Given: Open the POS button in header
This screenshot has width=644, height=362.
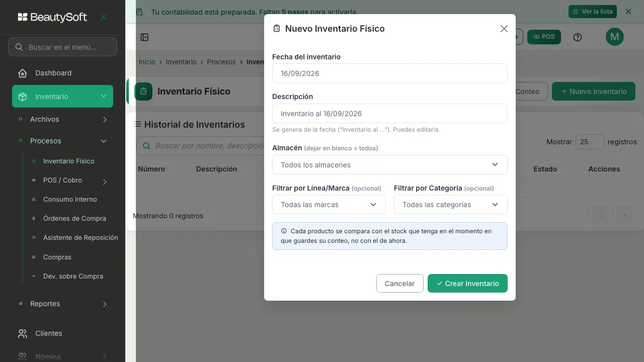Looking at the screenshot, I should click(544, 37).
